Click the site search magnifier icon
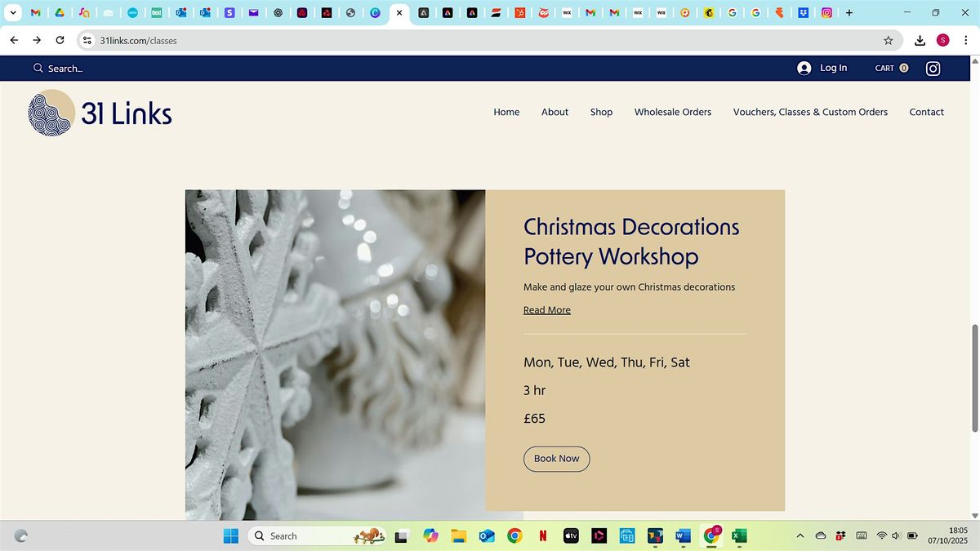This screenshot has width=980, height=551. click(x=38, y=69)
